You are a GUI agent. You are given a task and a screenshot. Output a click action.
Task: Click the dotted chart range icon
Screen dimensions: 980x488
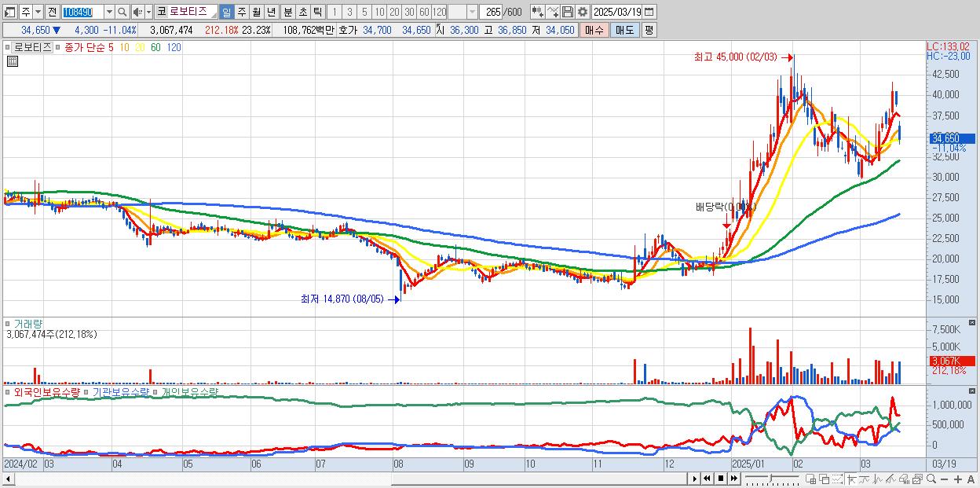(x=838, y=479)
